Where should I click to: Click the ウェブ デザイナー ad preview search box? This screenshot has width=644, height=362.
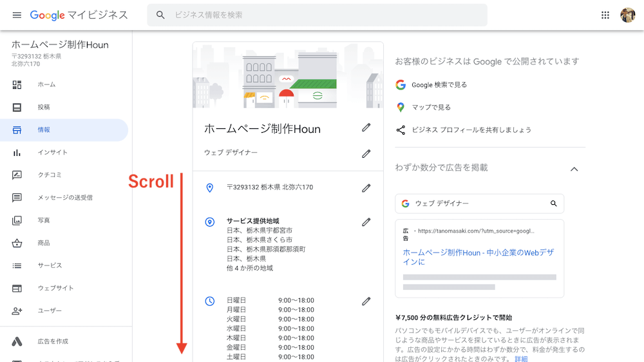(x=479, y=204)
